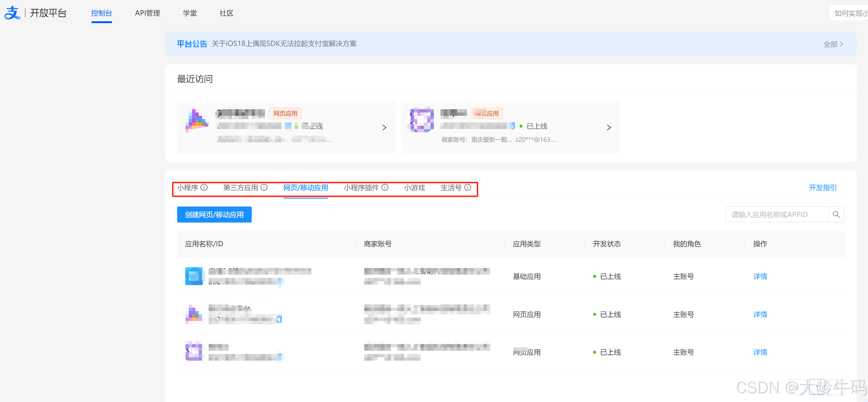Viewport: 868px width, 402px height.
Task: Open 详情 for the 基础应用 row
Action: point(760,277)
